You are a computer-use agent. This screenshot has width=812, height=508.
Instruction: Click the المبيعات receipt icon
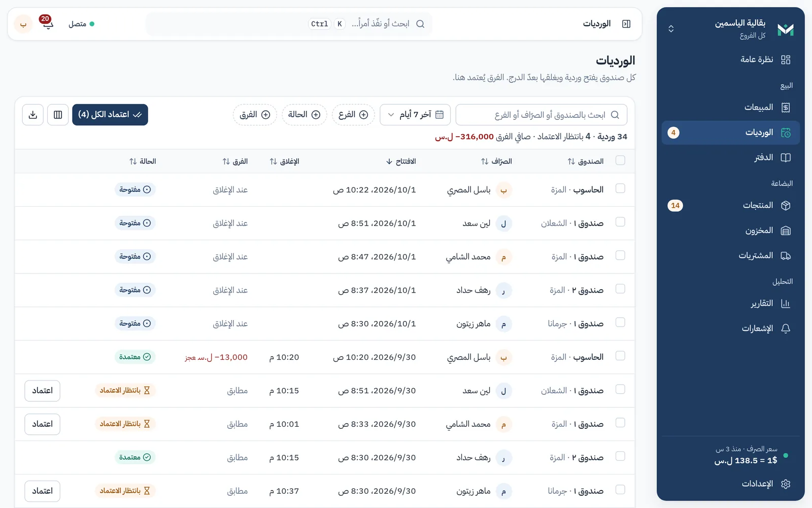point(786,108)
